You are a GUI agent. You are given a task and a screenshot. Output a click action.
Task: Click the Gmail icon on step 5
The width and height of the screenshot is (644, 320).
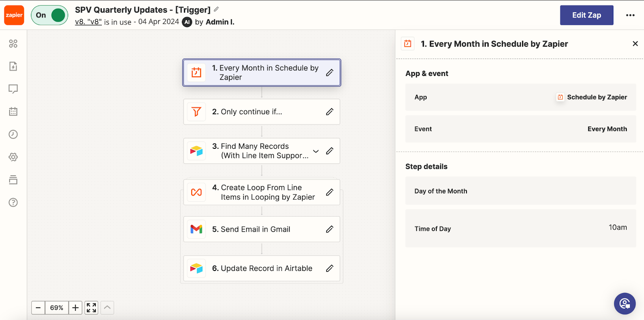click(x=196, y=229)
